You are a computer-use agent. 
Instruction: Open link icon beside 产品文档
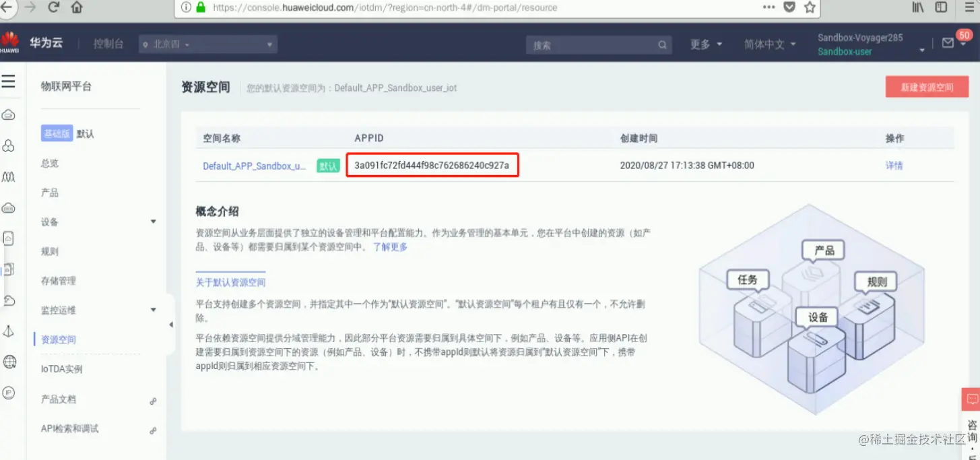153,401
